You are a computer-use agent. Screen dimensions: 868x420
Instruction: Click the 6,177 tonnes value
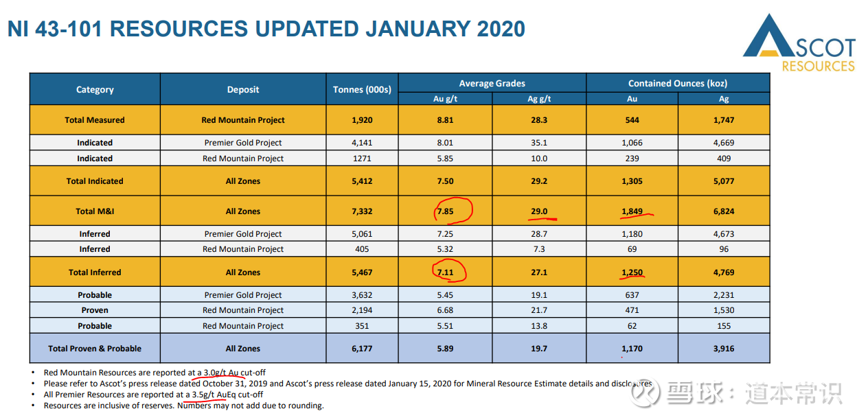click(362, 349)
